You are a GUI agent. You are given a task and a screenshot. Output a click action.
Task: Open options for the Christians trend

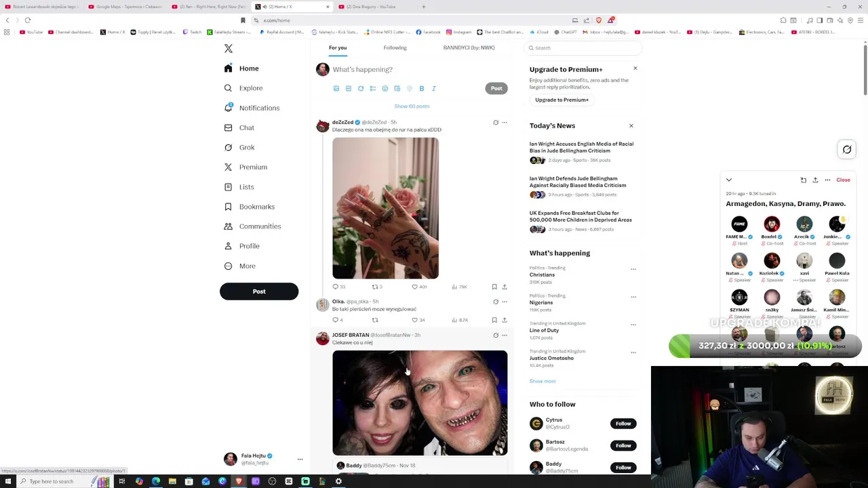633,269
